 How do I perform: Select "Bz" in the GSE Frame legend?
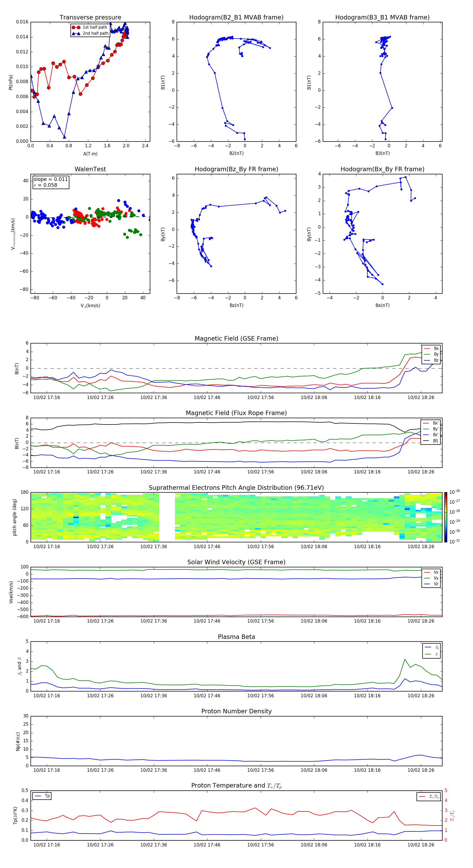tap(431, 361)
